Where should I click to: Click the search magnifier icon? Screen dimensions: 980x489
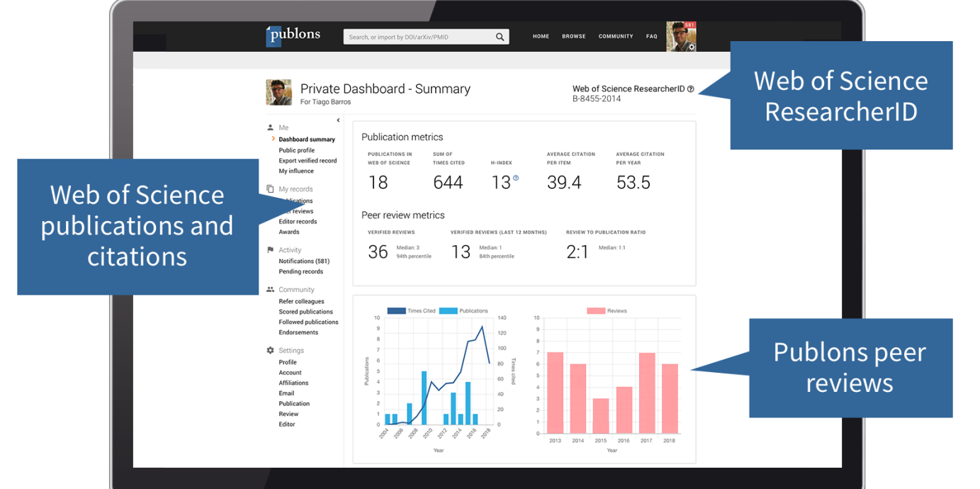pos(500,37)
